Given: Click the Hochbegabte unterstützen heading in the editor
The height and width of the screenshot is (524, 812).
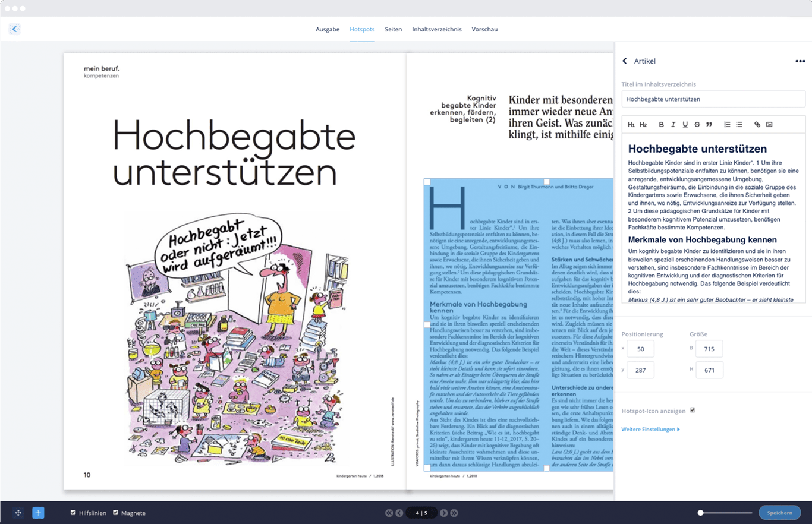Looking at the screenshot, I should point(697,149).
